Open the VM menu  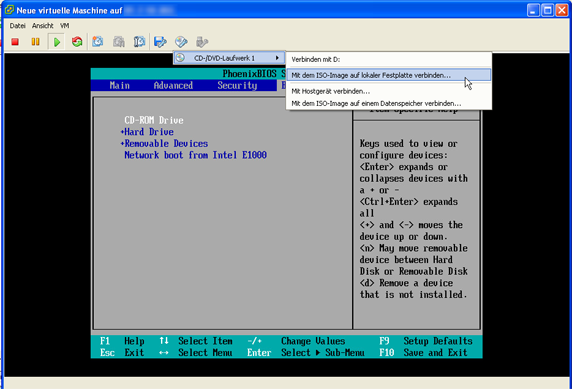[x=65, y=26]
